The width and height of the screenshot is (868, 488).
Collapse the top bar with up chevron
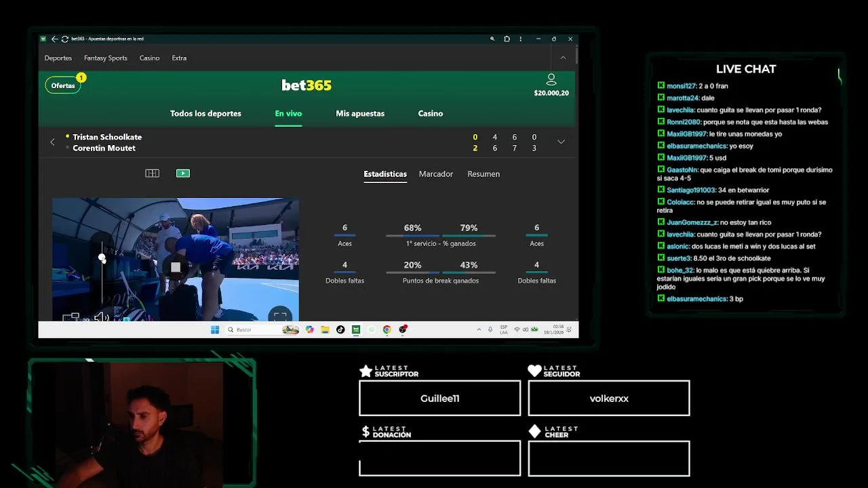point(563,58)
